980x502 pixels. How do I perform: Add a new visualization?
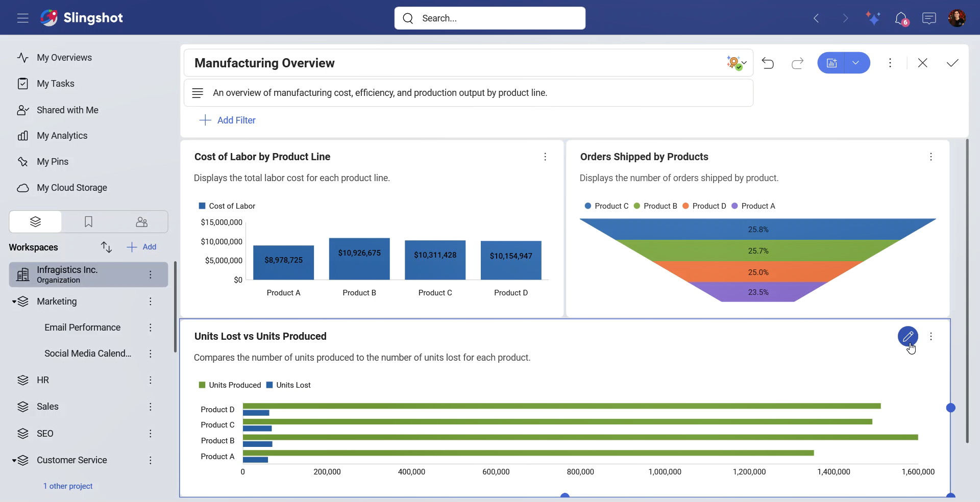pos(831,63)
